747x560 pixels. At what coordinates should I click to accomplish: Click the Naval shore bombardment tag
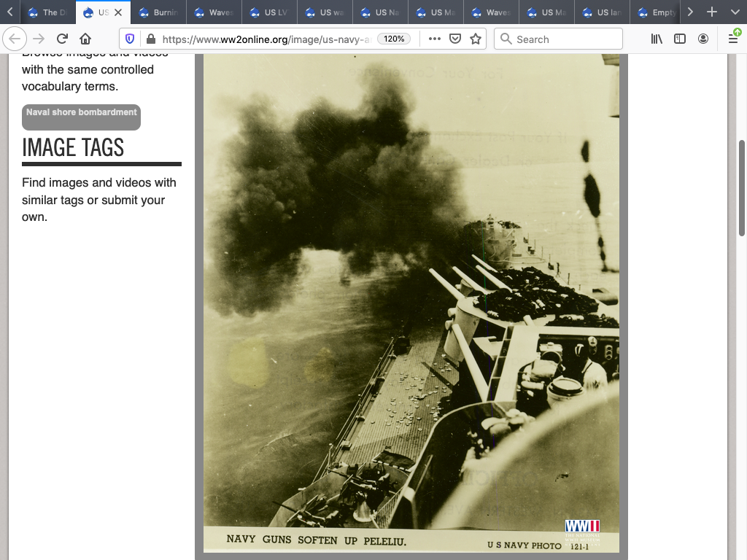tap(82, 113)
